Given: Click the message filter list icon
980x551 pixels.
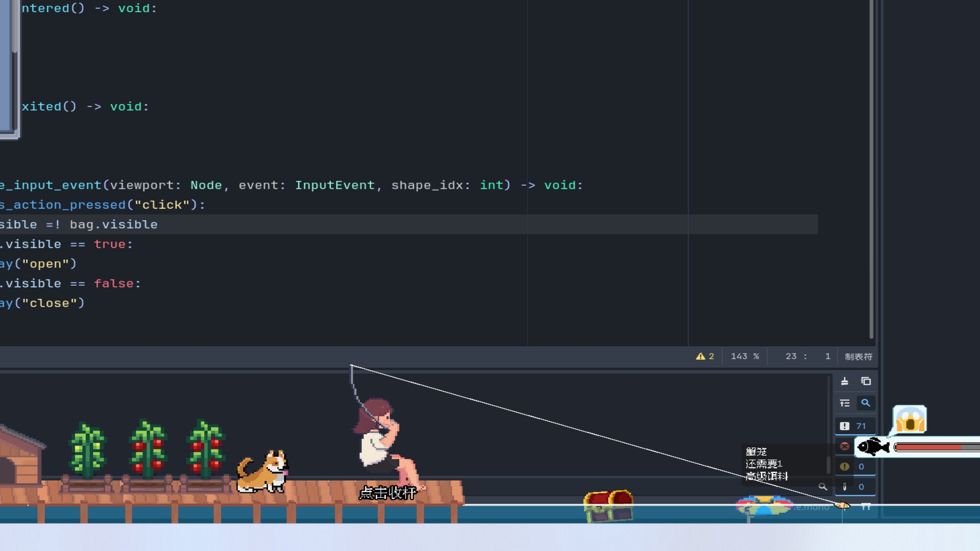Looking at the screenshot, I should [x=845, y=403].
